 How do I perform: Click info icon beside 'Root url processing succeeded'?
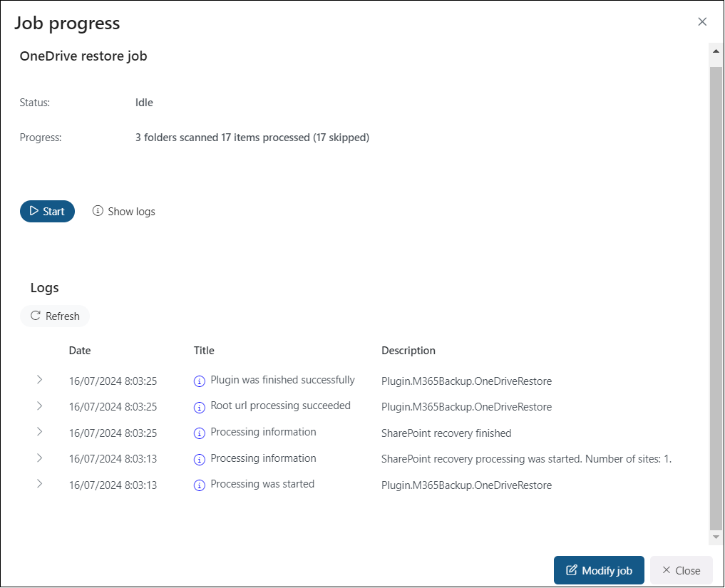199,407
